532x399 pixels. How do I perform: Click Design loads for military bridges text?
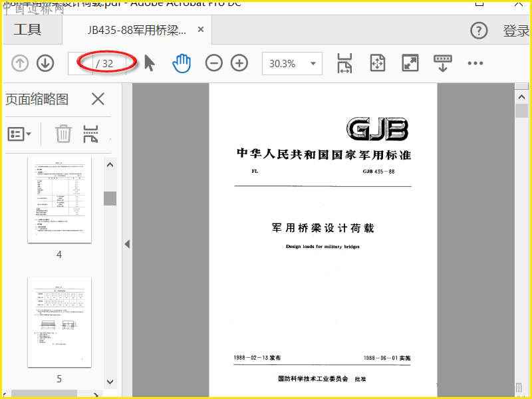(x=323, y=247)
